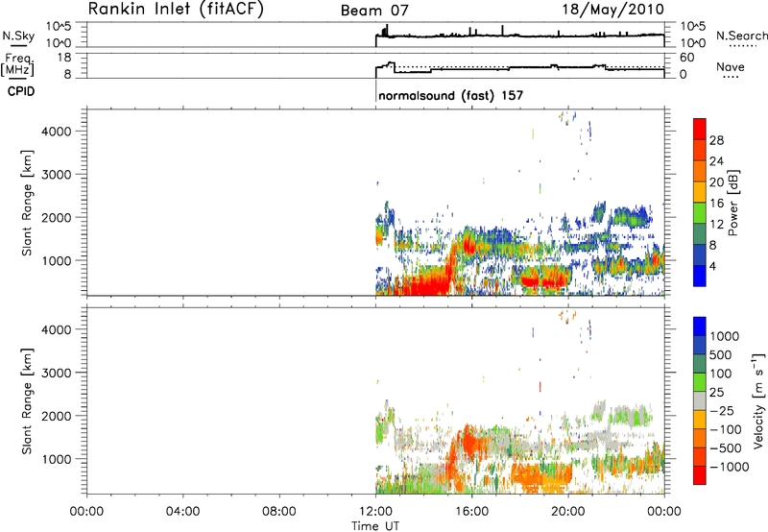Viewport: 768px width, 532px height.
Task: Click the 'Freq. [MHz]' axis label
Action: (x=18, y=64)
